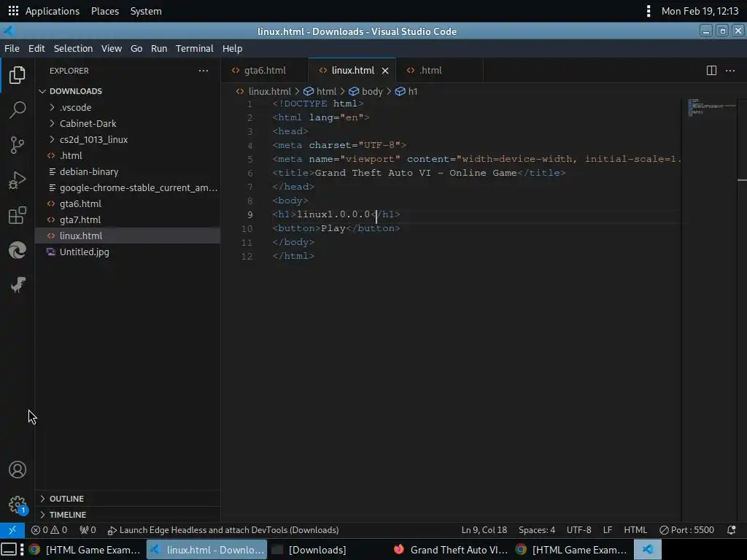Open the Edit menu
Screen dimensions: 747x560
(x=36, y=49)
